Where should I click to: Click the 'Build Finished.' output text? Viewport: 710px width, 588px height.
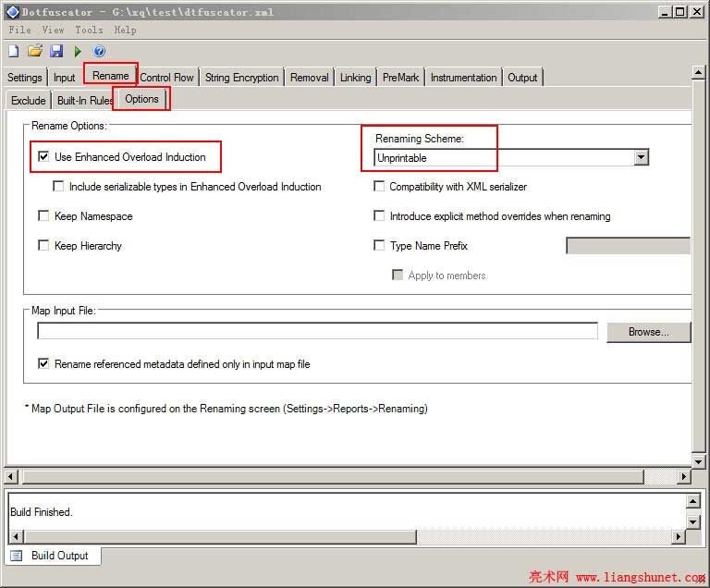coord(42,512)
